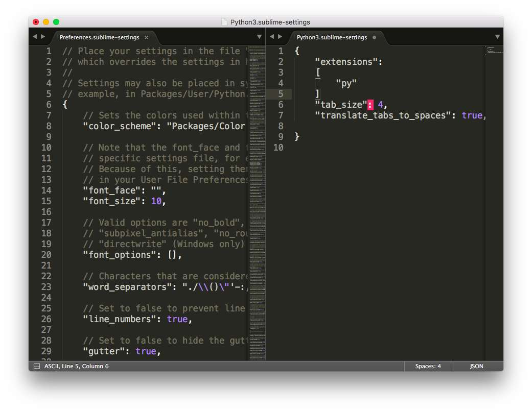Click the opening bracket on line 3
The image size is (532, 412).
[x=318, y=72]
